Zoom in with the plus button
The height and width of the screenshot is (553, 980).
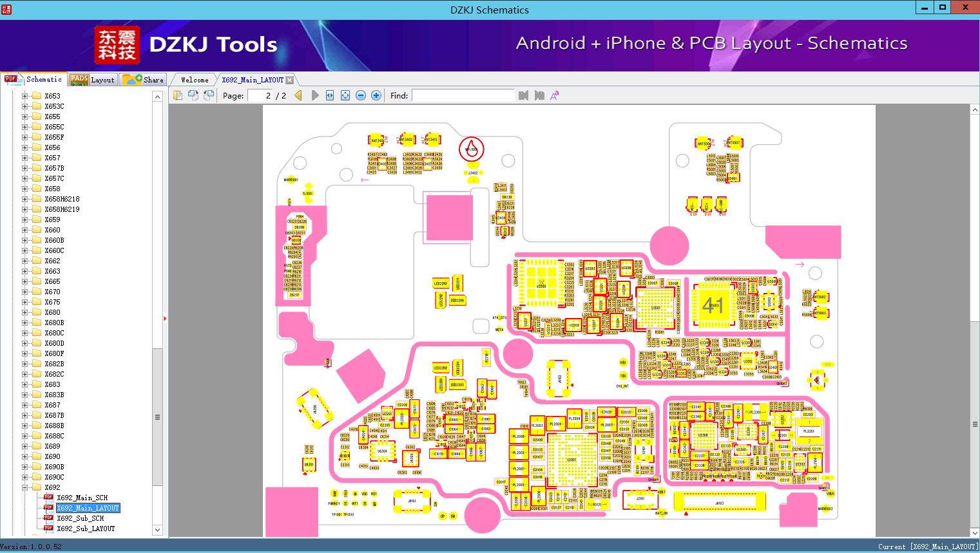click(376, 95)
